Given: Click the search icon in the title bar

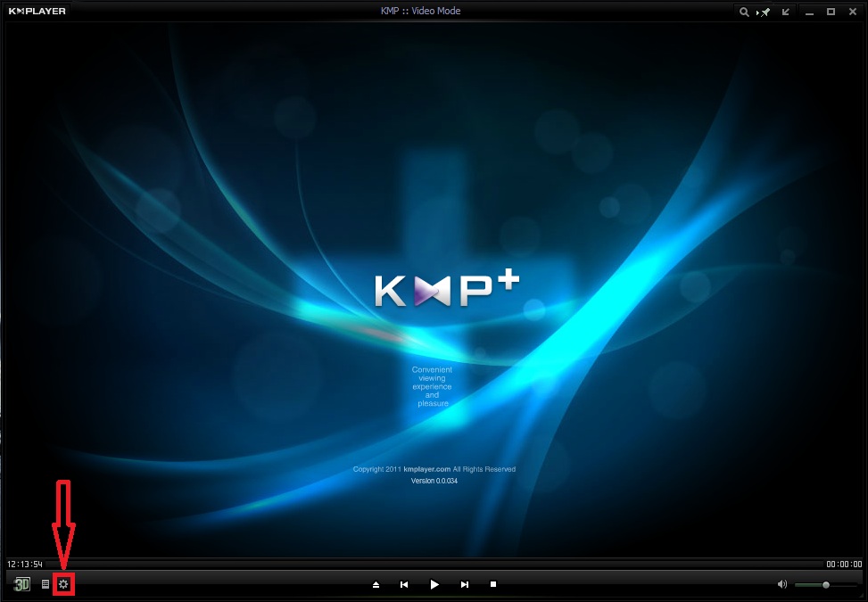Looking at the screenshot, I should pos(744,12).
